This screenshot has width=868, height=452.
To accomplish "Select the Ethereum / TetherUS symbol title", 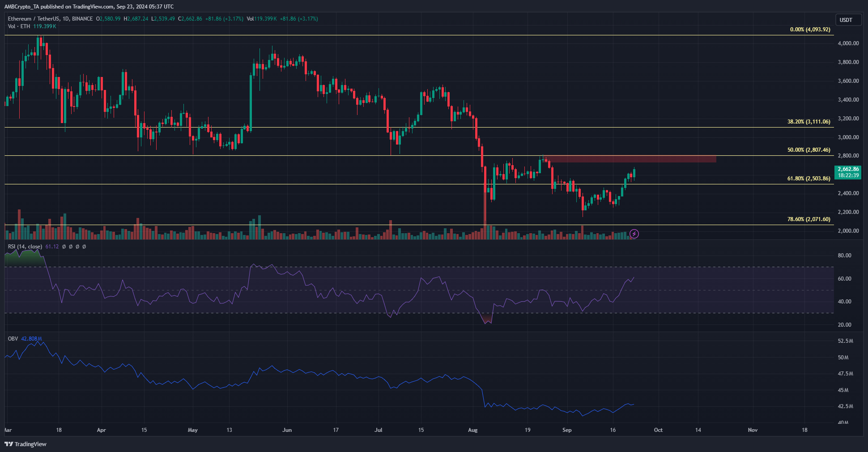I will click(x=50, y=19).
